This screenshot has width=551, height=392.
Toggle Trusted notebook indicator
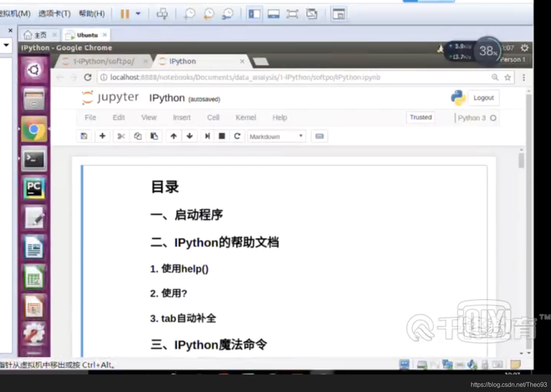pos(421,117)
